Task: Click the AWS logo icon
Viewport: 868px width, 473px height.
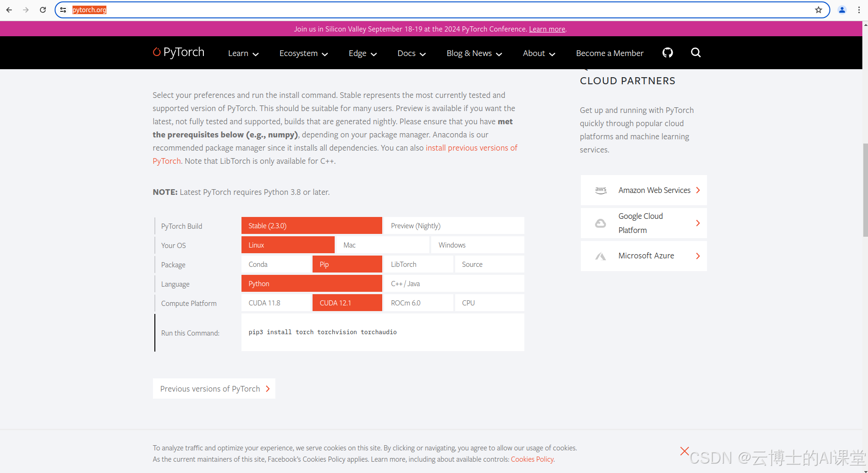Action: [x=601, y=190]
